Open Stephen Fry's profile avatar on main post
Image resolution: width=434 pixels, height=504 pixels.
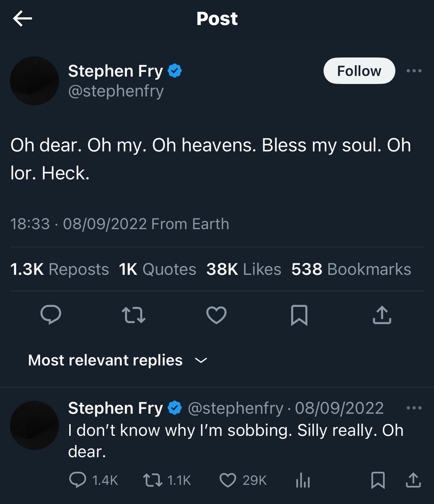click(x=34, y=81)
